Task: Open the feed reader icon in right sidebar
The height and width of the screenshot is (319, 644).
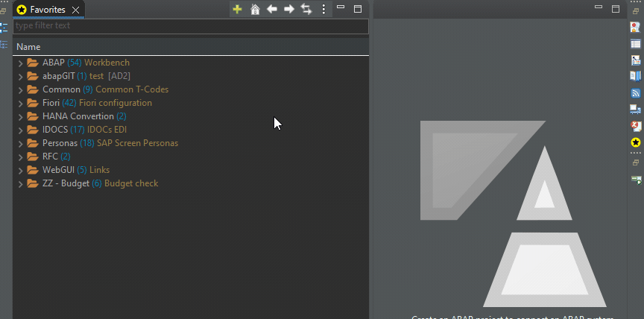Action: (x=635, y=92)
